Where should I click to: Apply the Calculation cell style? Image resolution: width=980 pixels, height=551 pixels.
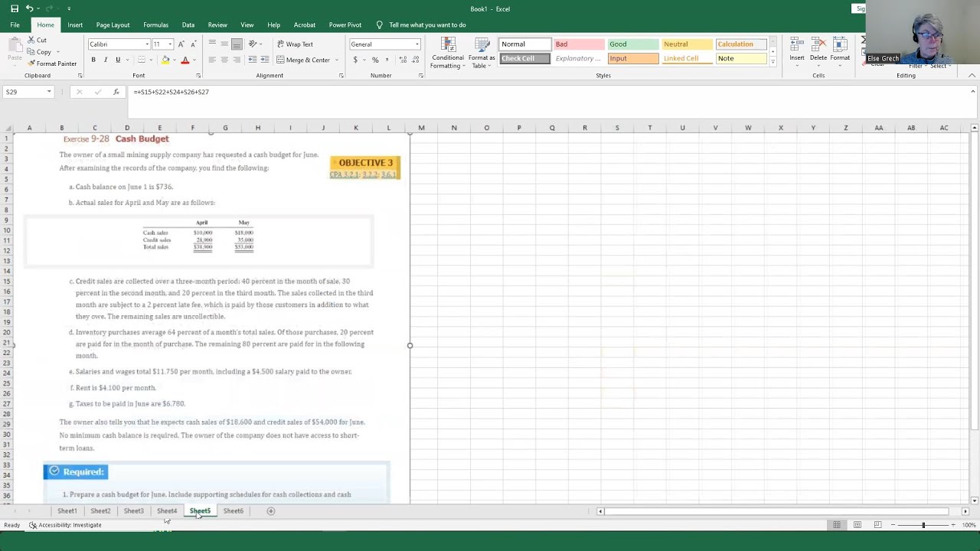(740, 44)
